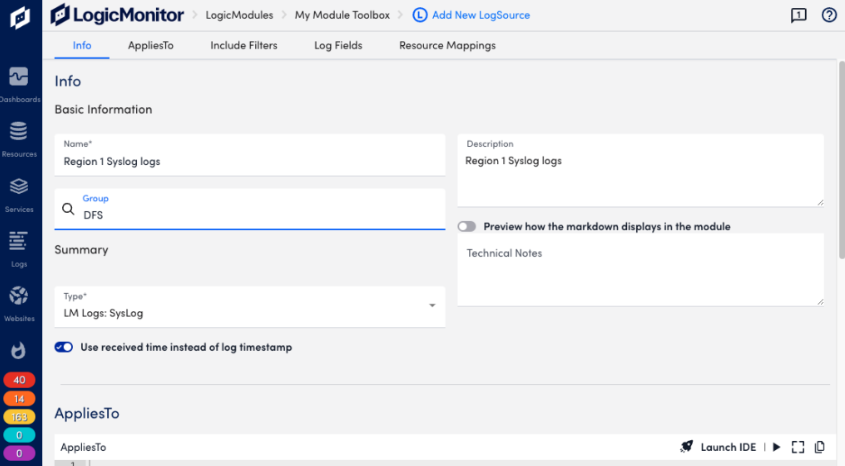Switch to the Resource Mappings tab
The image size is (845, 466).
447,45
